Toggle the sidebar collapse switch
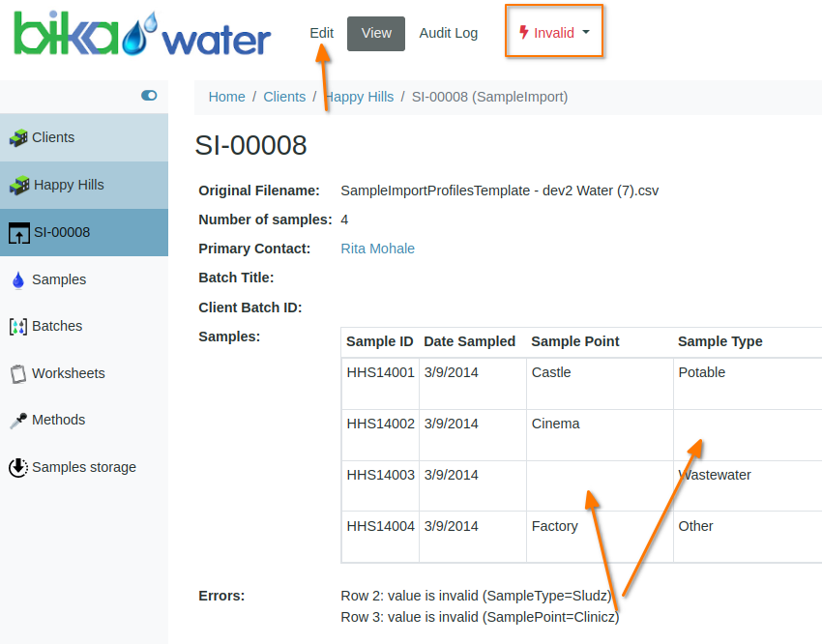The width and height of the screenshot is (822, 644). pyautogui.click(x=149, y=95)
